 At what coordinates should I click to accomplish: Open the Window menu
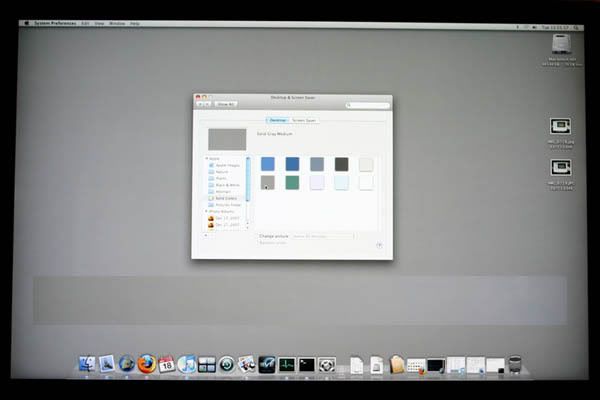pyautogui.click(x=117, y=23)
